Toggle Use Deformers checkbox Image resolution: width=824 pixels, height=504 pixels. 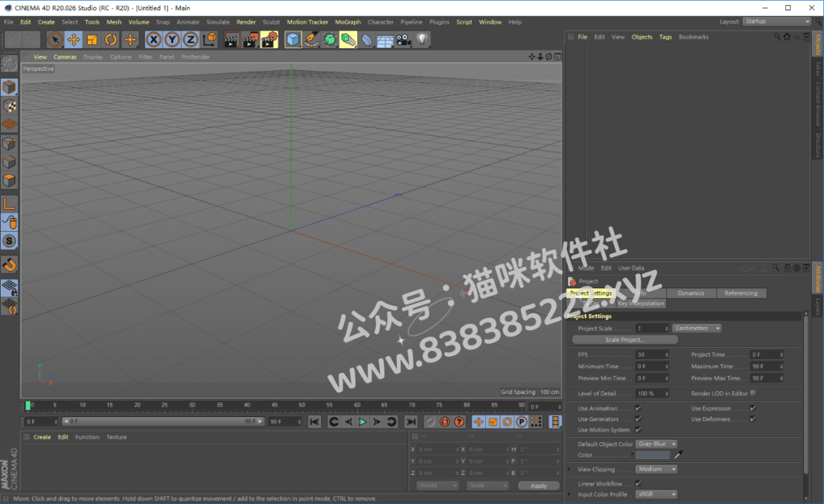(x=752, y=419)
